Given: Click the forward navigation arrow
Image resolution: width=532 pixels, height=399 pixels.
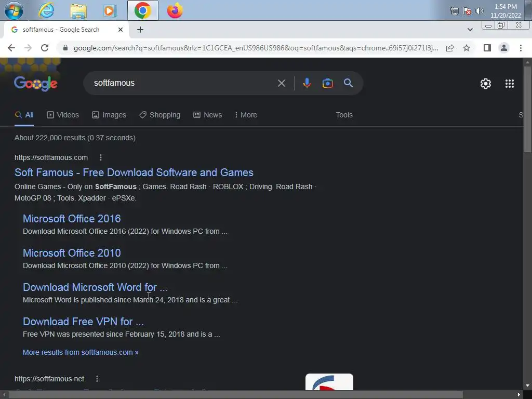Looking at the screenshot, I should [28, 48].
